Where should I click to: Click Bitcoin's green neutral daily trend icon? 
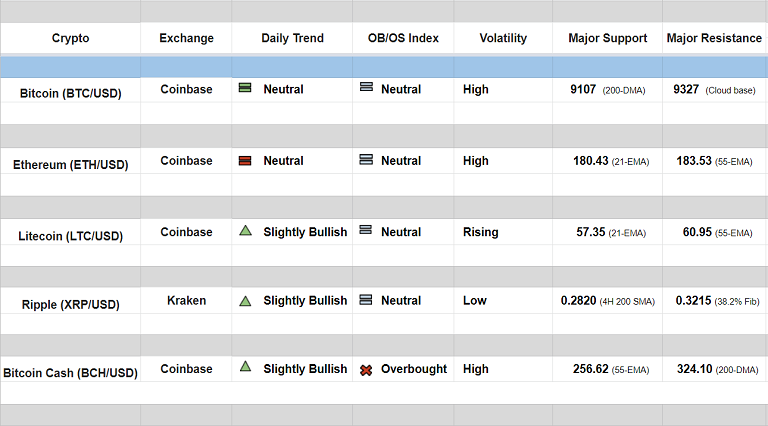coord(245,88)
